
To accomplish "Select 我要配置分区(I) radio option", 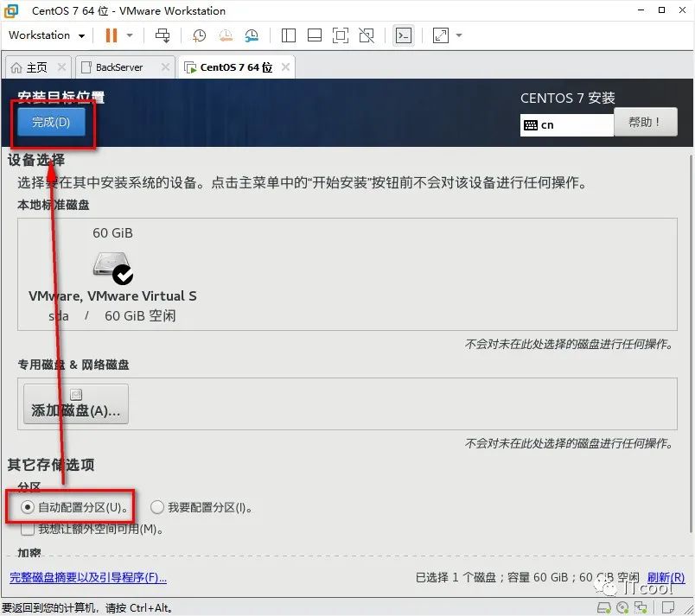I will tap(201, 507).
